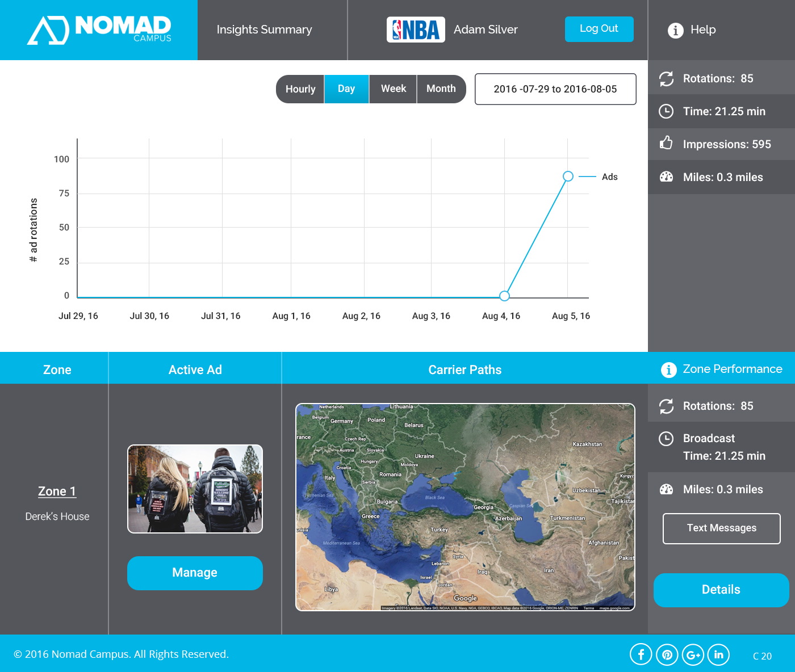The height and width of the screenshot is (672, 795).
Task: Click the Zone Performance heading
Action: click(x=733, y=369)
